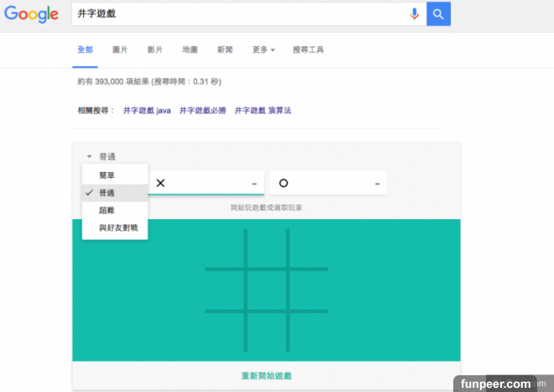554x392 pixels.
Task: Click the microphone voice search icon
Action: click(414, 13)
